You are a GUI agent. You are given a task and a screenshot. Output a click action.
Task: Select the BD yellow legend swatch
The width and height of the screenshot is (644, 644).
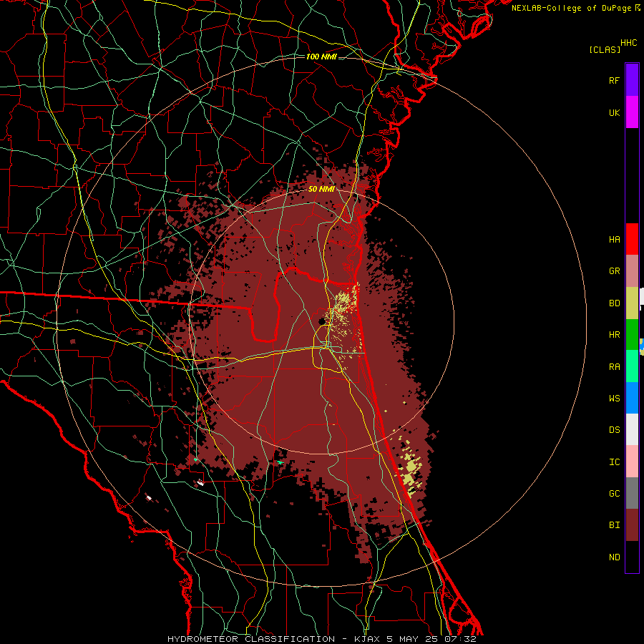632,303
